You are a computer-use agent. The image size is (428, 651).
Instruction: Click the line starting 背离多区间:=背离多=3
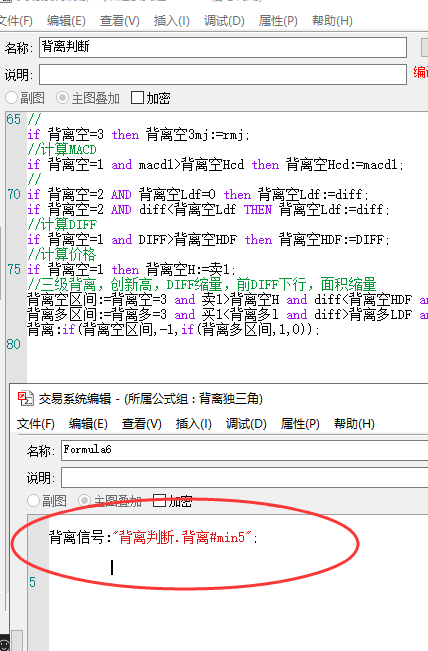click(227, 314)
